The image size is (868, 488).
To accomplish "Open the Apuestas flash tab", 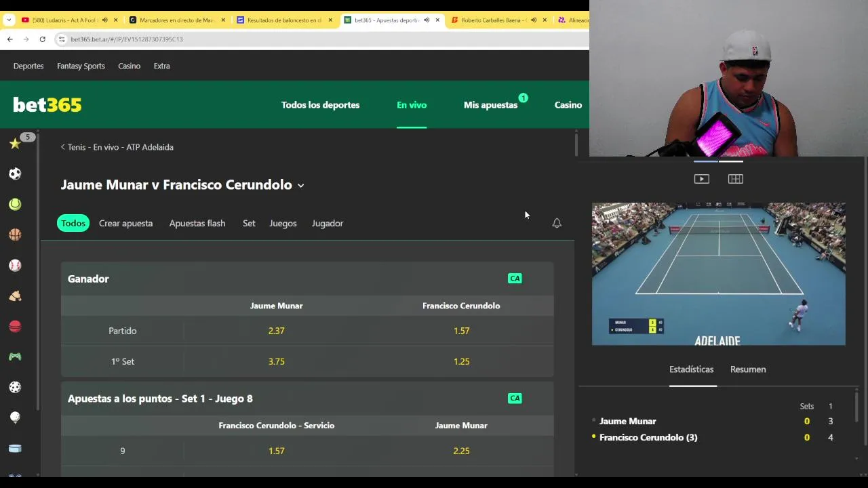I will click(197, 223).
